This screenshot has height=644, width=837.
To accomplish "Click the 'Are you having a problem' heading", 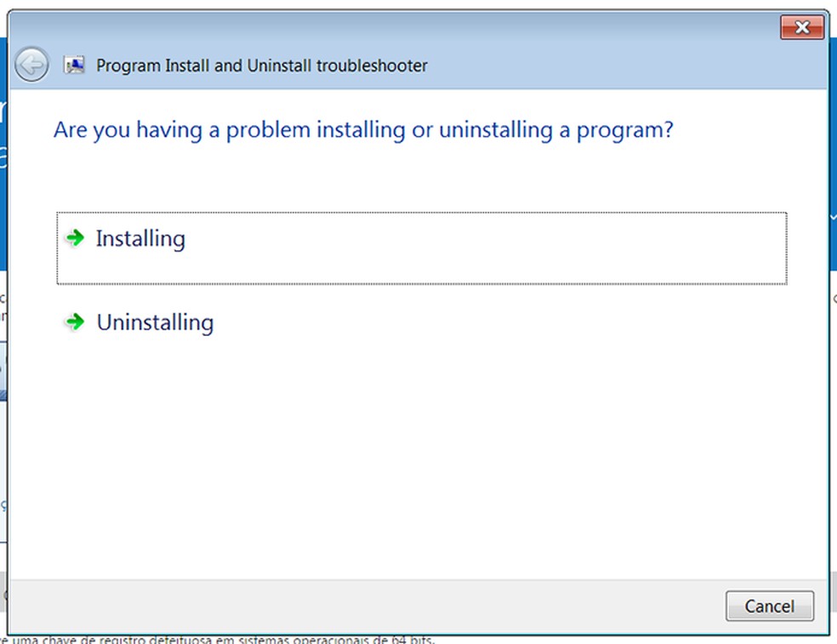I will 363,130.
